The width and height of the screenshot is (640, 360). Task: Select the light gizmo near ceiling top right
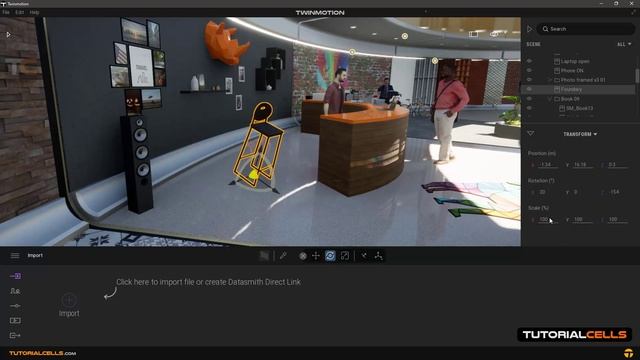pos(404,36)
